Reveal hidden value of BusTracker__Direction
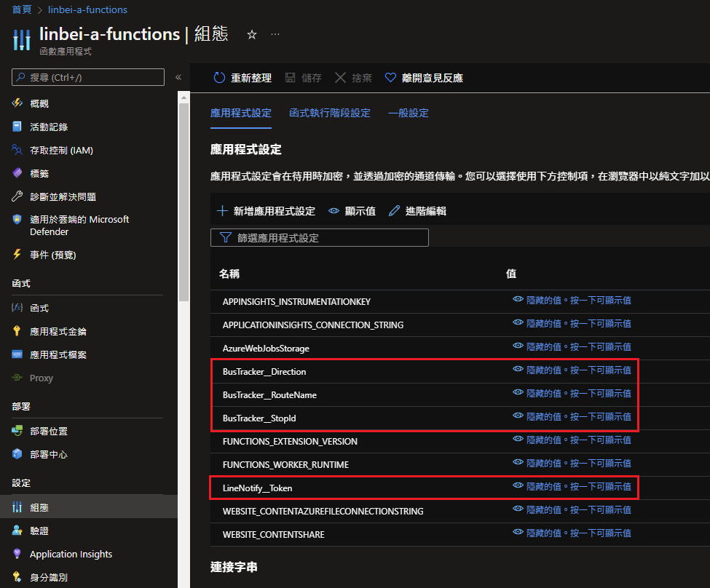 572,370
